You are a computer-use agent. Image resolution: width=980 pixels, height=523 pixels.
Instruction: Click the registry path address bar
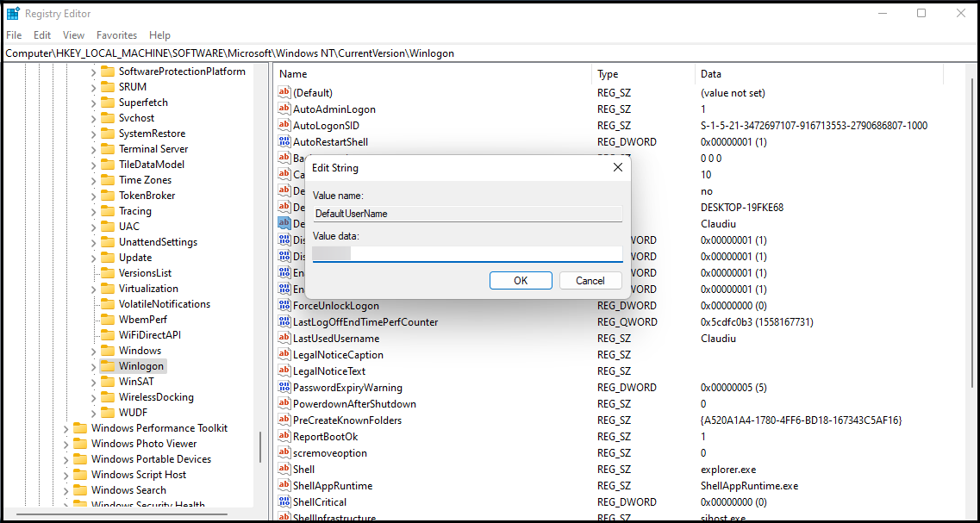(x=490, y=53)
